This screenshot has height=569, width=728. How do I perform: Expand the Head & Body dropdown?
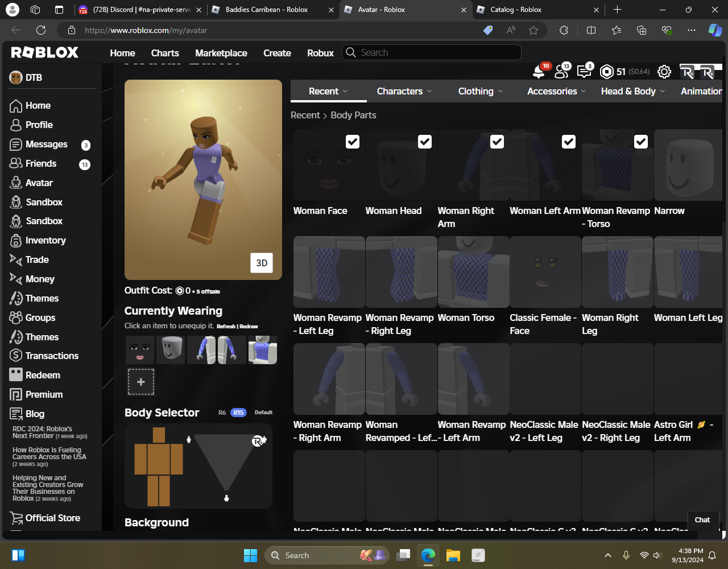coord(633,91)
